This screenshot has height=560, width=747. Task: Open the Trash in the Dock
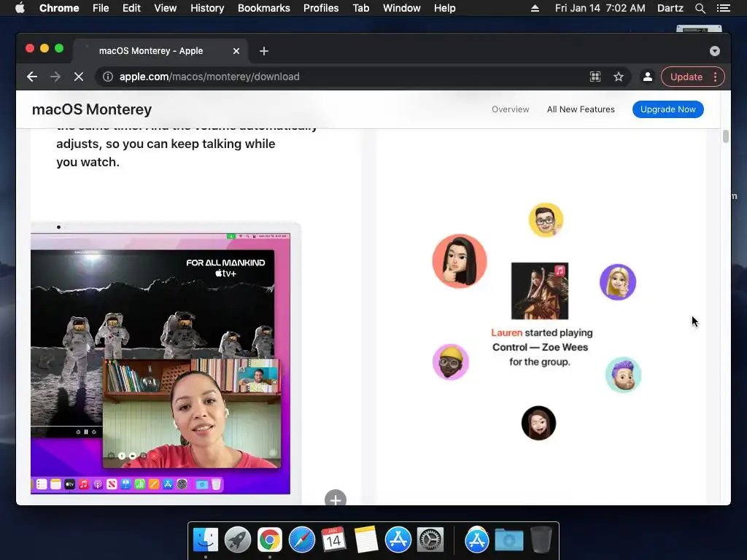point(541,540)
